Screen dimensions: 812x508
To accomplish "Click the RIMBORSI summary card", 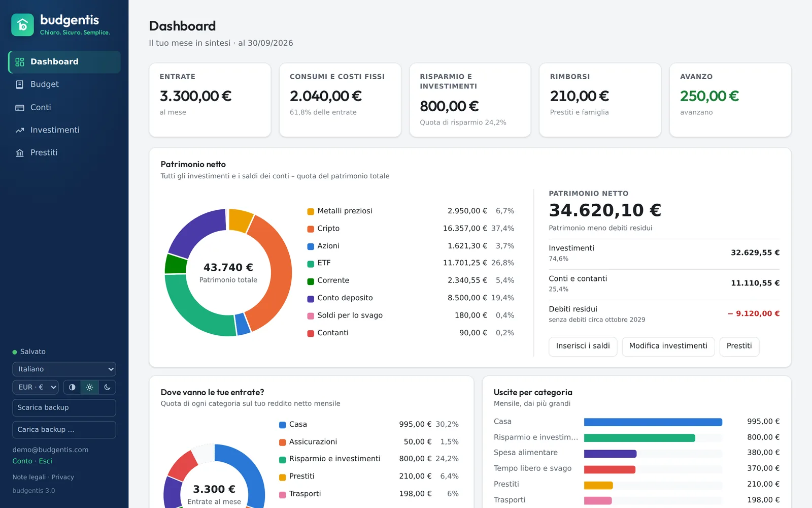I will 600,100.
